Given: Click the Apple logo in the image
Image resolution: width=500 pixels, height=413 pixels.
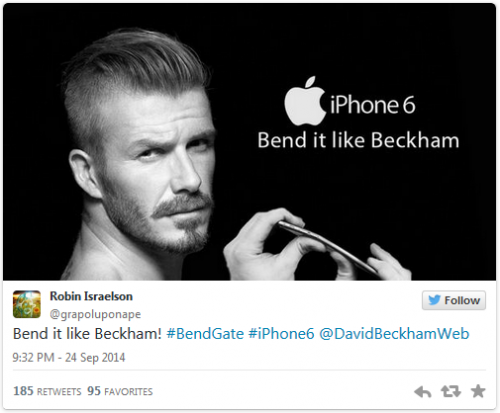Looking at the screenshot, I should click(x=305, y=101).
